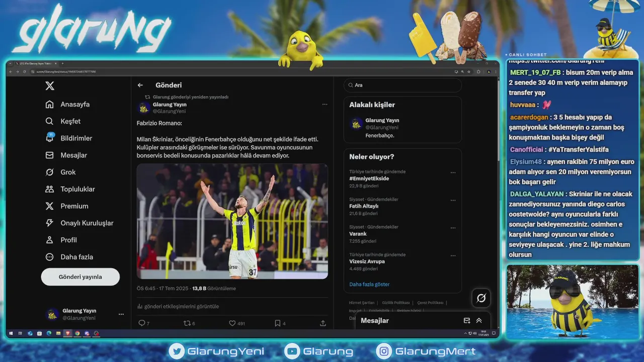Open Grok from sidebar
The height and width of the screenshot is (362, 644).
pos(60,172)
